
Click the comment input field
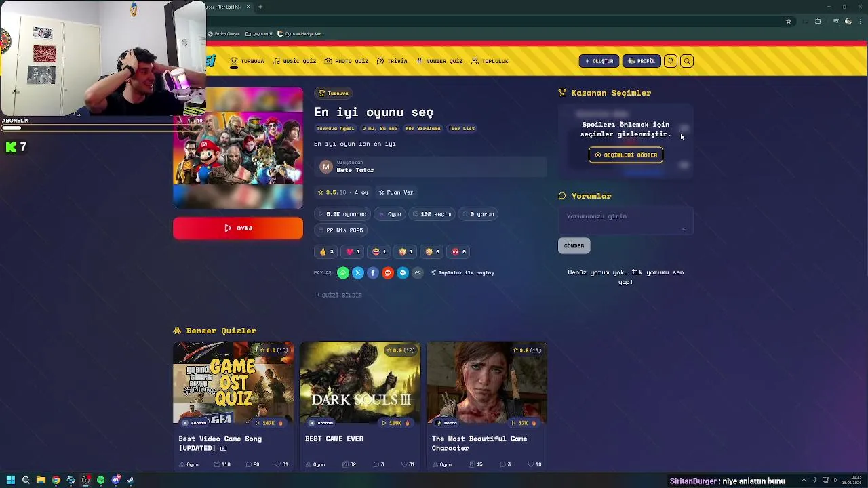tap(625, 220)
